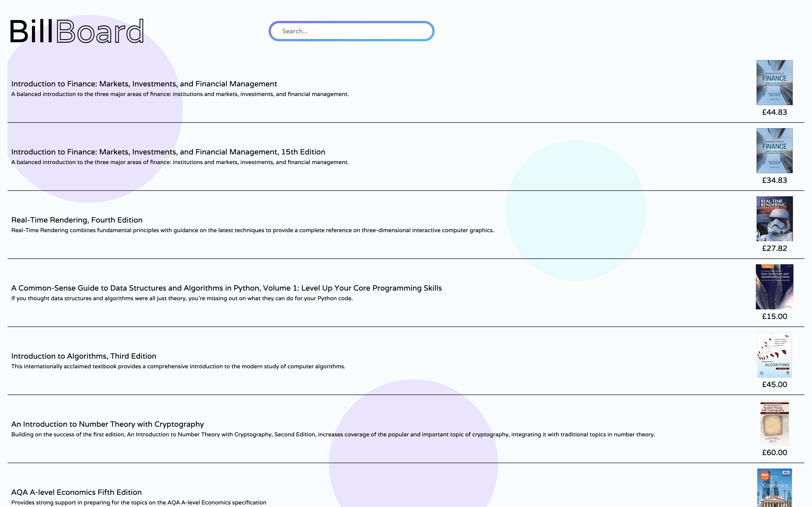The height and width of the screenshot is (507, 812).
Task: Open An Introduction to Number Theory with Cryptography
Action: click(x=107, y=424)
